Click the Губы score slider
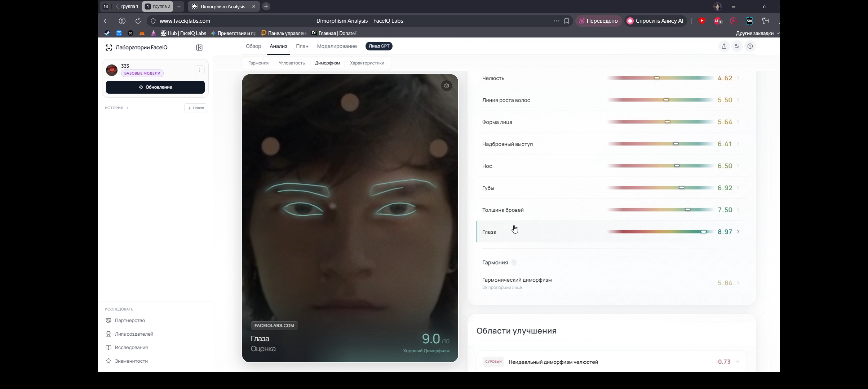This screenshot has height=389, width=868. (x=660, y=188)
